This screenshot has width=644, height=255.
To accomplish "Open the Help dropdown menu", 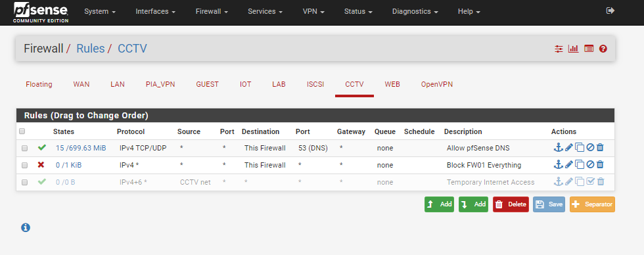I will pos(469,12).
